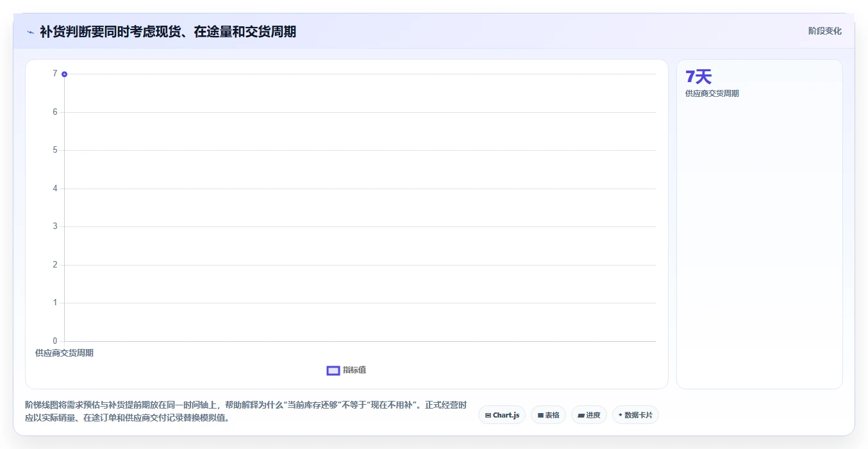Click the small icon before the title
The height and width of the screenshot is (449, 868).
point(30,32)
